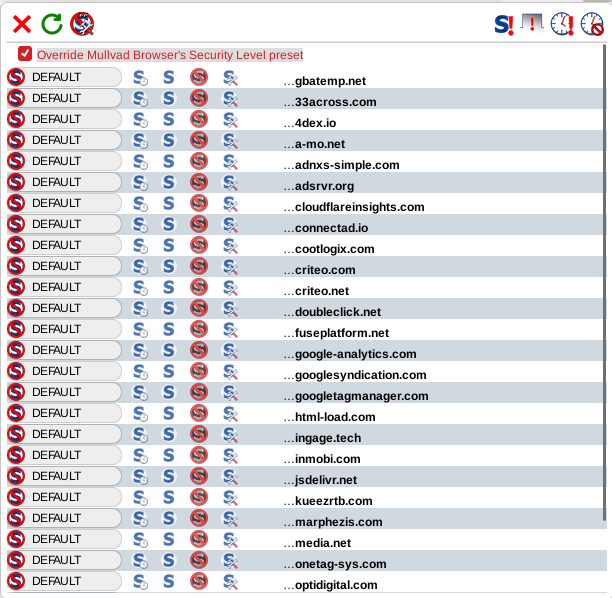
Task: Mark gbatemp.net as Untrusted
Action: (199, 77)
